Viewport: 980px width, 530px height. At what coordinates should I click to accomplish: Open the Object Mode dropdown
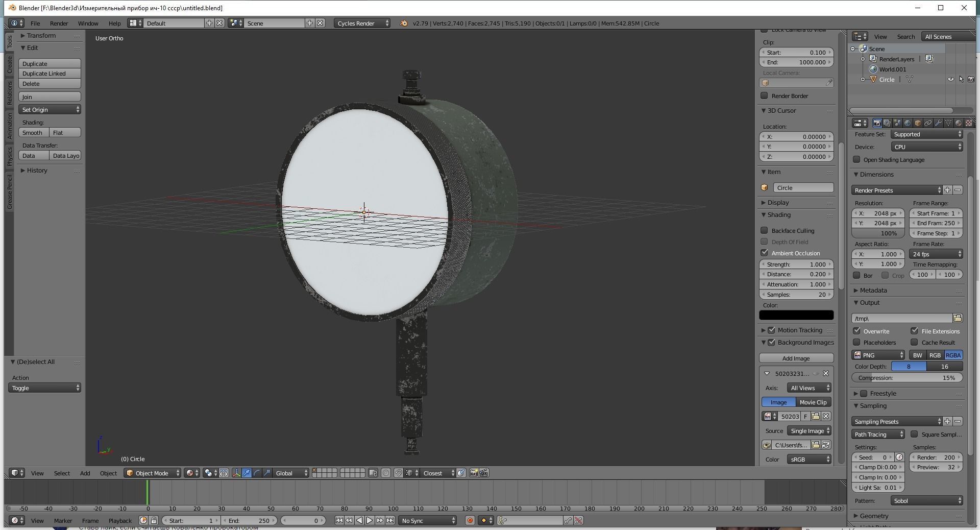click(153, 473)
